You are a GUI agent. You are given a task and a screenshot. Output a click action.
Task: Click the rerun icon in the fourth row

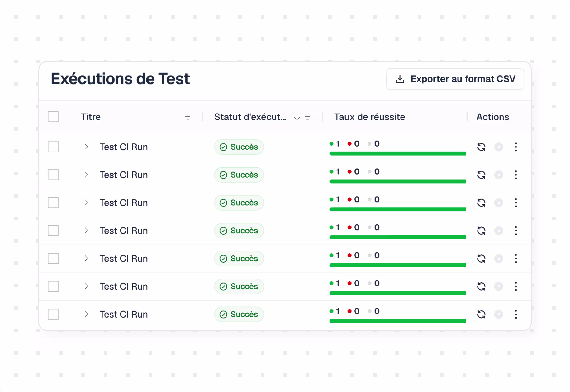[481, 231]
